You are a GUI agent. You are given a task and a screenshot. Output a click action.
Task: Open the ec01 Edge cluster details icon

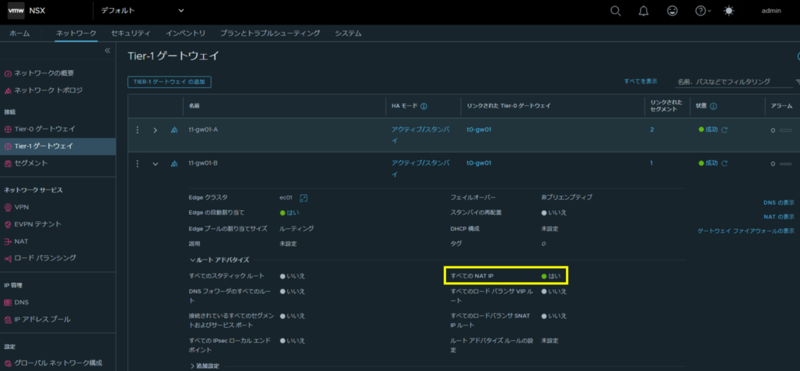(303, 197)
